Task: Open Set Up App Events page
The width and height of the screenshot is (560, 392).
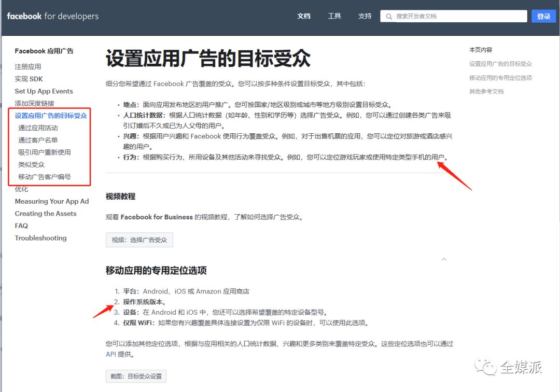Action: (44, 91)
